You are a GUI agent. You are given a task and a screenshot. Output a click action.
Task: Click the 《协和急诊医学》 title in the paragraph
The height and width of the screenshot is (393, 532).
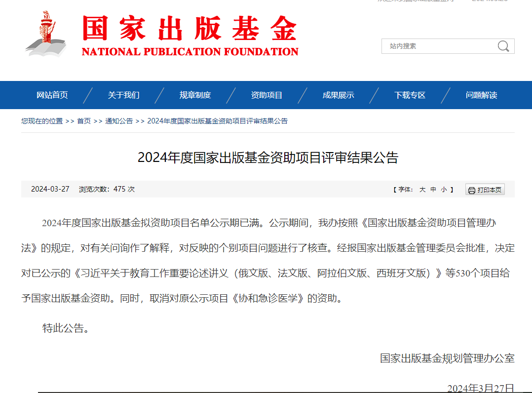[x=267, y=298]
